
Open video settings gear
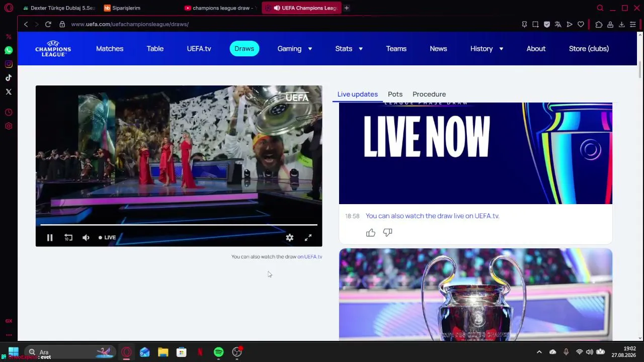(290, 238)
